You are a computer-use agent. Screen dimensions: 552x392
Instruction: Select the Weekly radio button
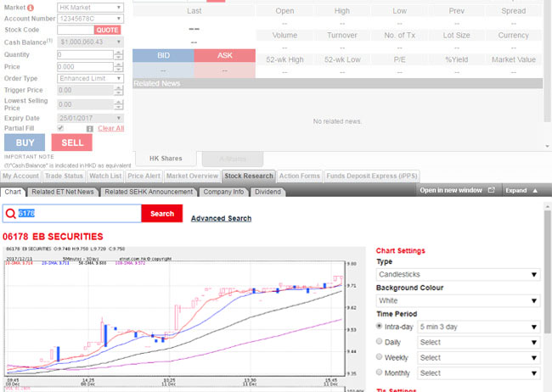(x=379, y=357)
